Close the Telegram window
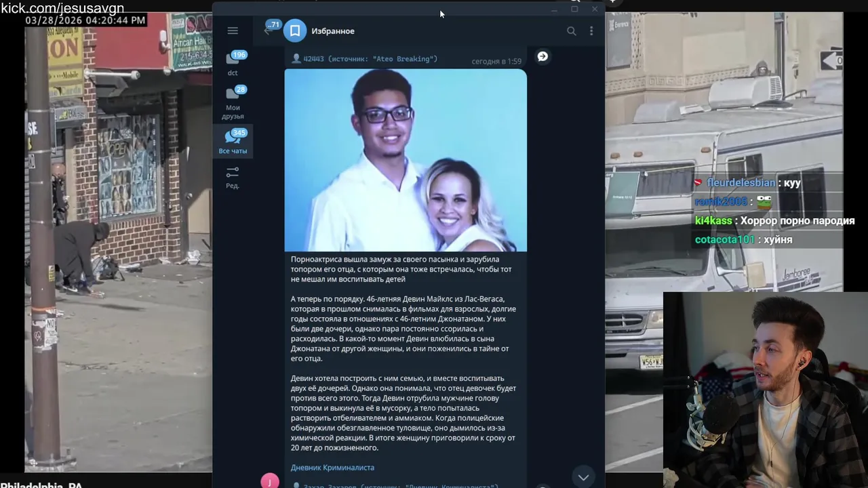Viewport: 868px width, 488px height. click(595, 9)
